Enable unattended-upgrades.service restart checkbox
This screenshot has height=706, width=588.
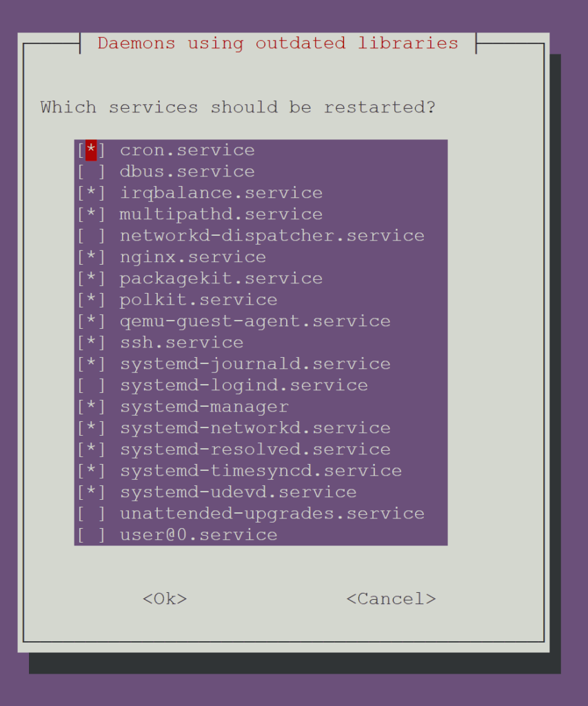[91, 514]
